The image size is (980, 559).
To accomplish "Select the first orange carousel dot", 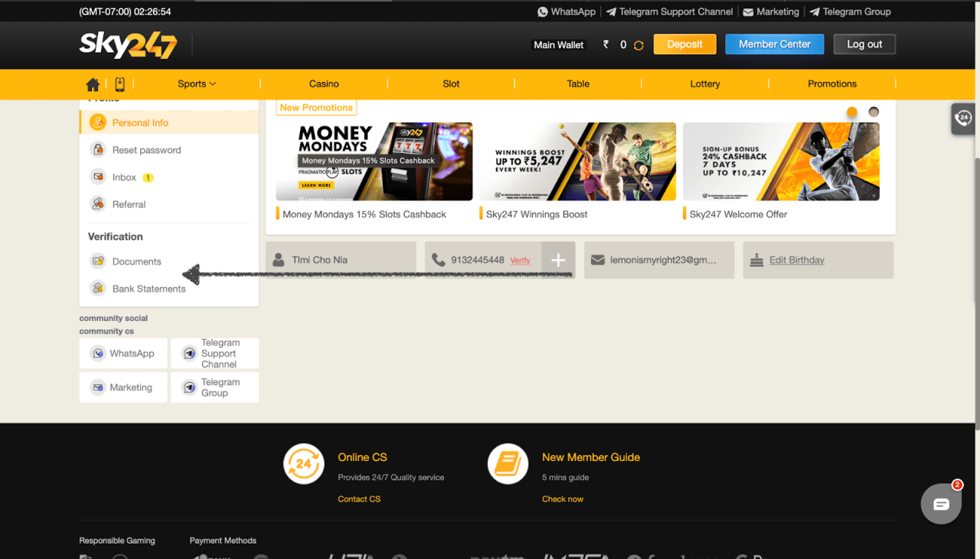I will tap(851, 112).
